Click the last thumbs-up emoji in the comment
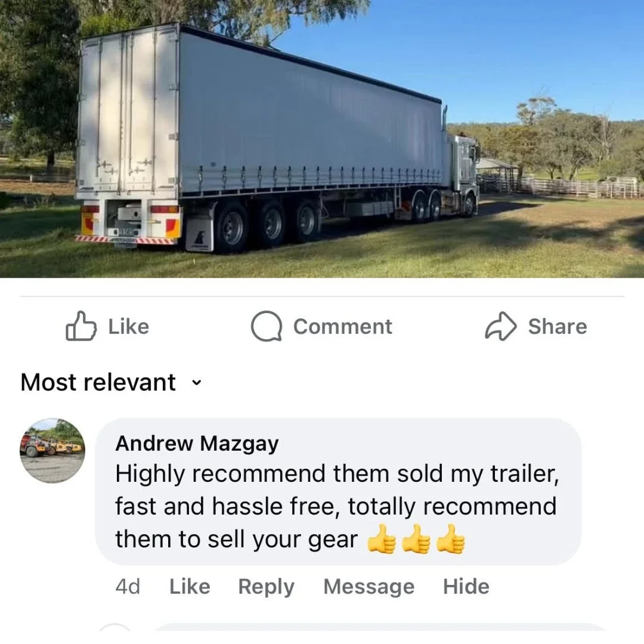This screenshot has height=644, width=644. tap(450, 539)
